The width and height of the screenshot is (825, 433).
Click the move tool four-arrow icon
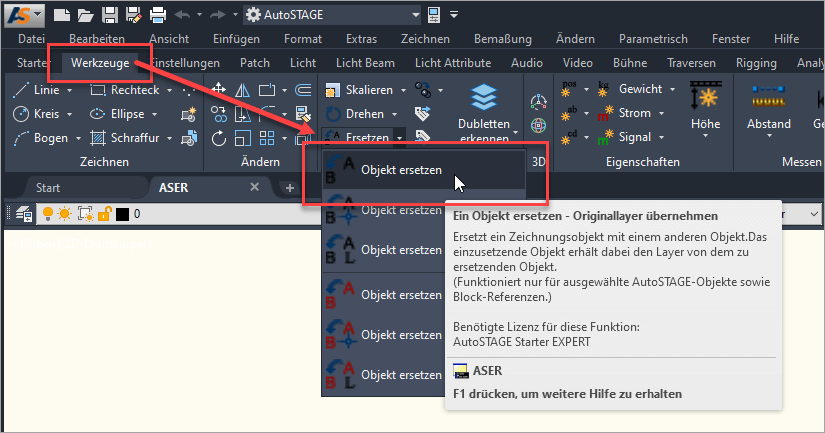tap(218, 89)
